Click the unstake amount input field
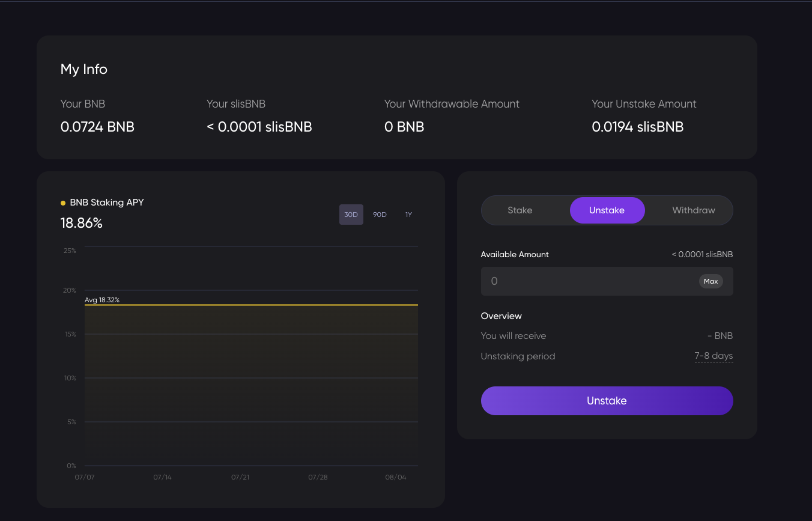This screenshot has width=812, height=521. pyautogui.click(x=589, y=281)
